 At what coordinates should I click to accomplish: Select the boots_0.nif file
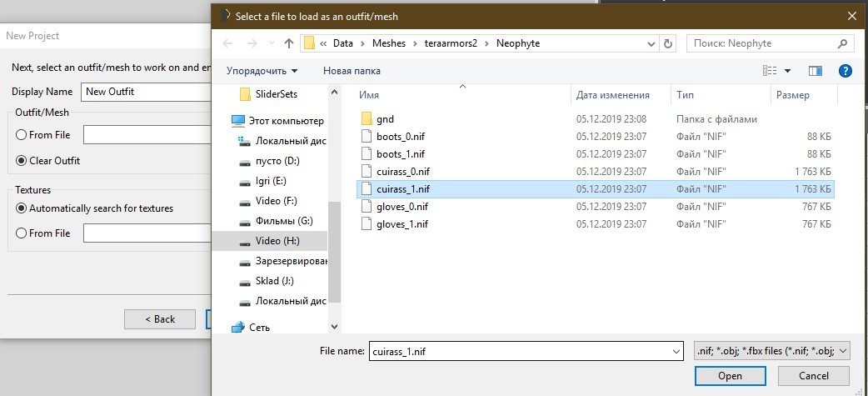(401, 137)
